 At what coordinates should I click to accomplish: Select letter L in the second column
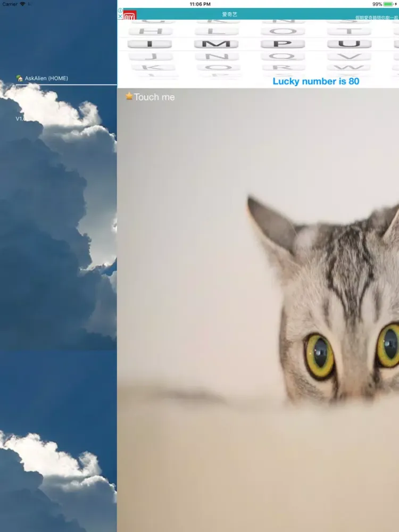[x=217, y=31]
